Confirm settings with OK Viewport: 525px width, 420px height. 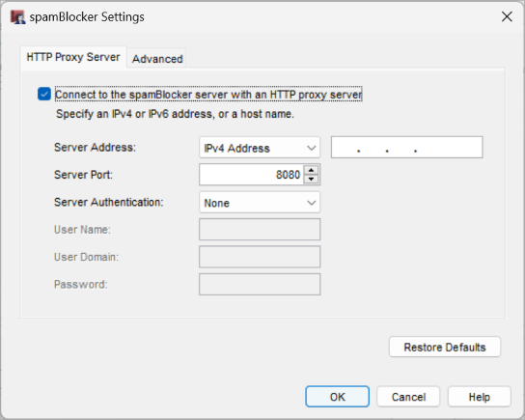point(337,397)
